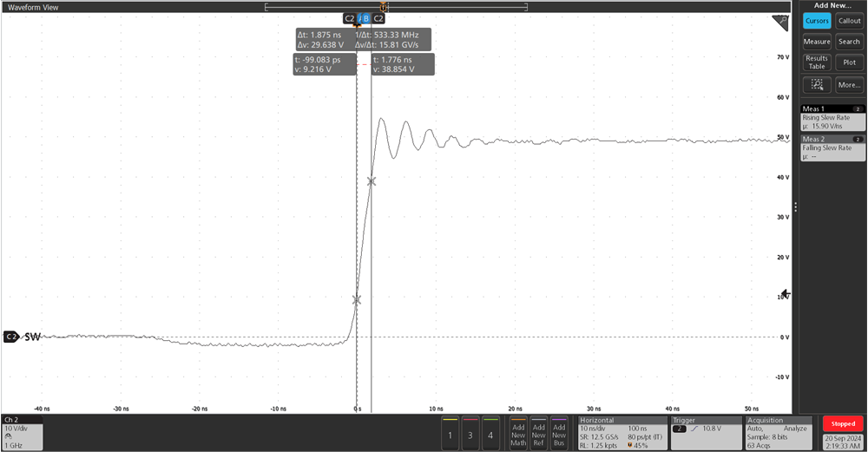Open the Trigger settings badge
868x452 pixels.
tap(705, 433)
